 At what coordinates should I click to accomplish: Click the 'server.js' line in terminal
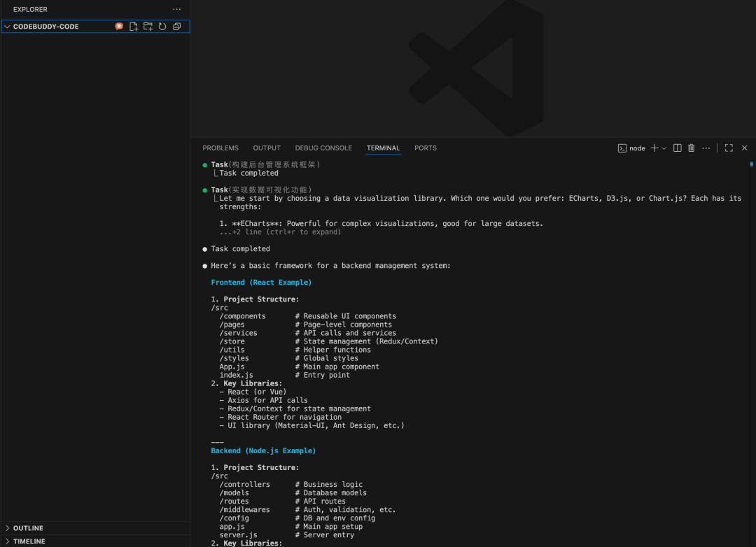pyautogui.click(x=286, y=535)
